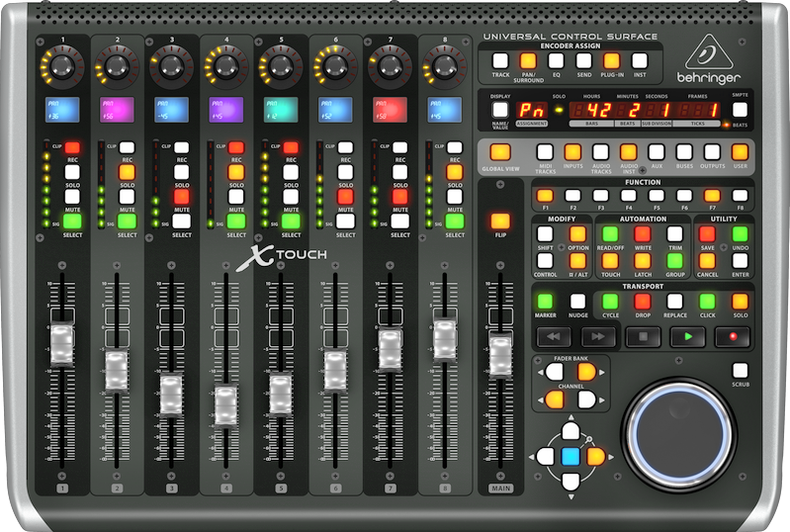790x532 pixels.
Task: Click the Flip button above main fader
Action: [500, 222]
